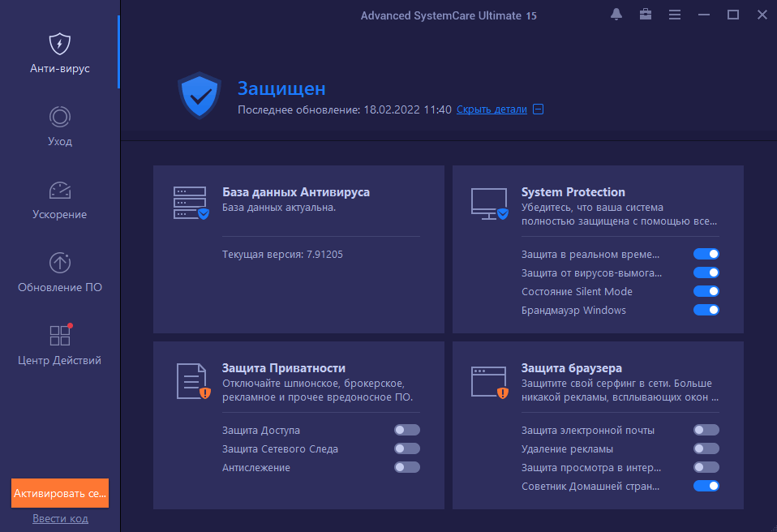This screenshot has height=532, width=777.
Task: Click the Ввести код link
Action: click(x=61, y=519)
